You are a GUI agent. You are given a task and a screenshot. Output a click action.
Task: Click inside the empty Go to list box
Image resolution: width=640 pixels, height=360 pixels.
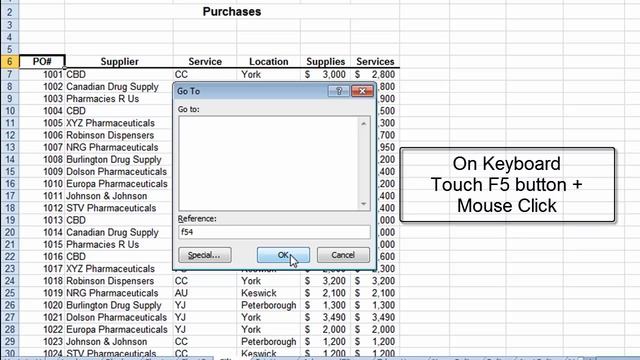click(268, 163)
